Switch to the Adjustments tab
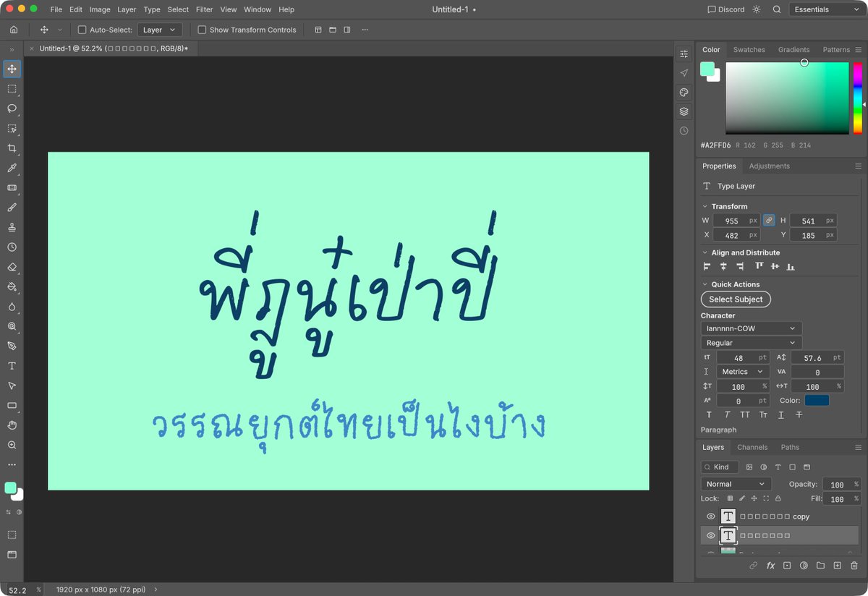The image size is (868, 596). pos(769,166)
